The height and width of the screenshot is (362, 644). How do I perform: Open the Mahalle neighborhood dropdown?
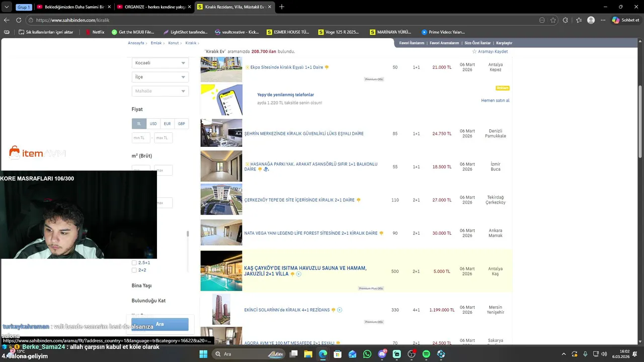pos(160,91)
